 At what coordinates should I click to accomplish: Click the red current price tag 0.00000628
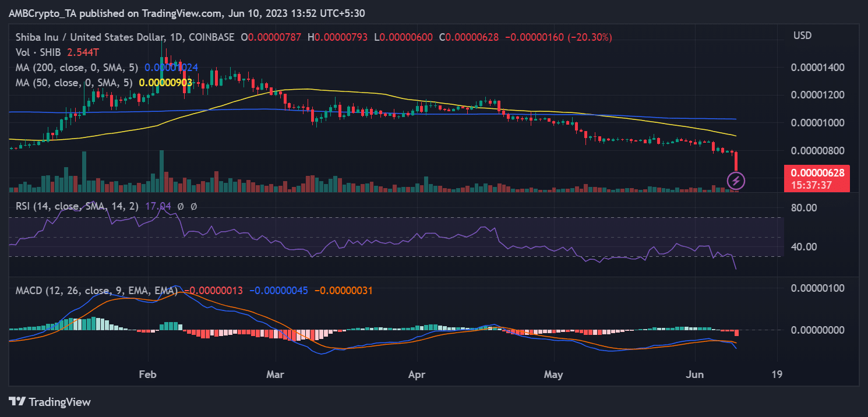click(x=817, y=173)
